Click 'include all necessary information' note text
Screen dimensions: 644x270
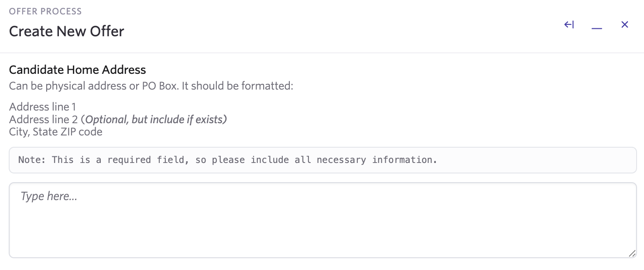[343, 160]
